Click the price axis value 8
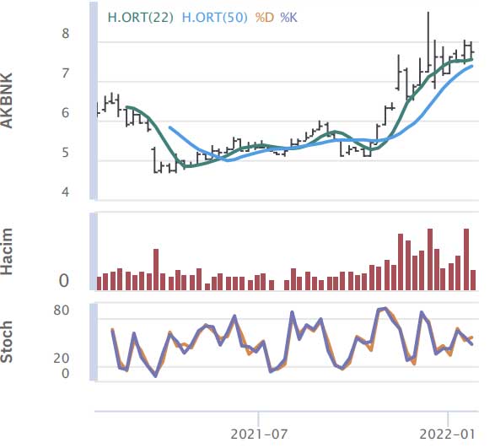The image size is (495, 448). (x=65, y=34)
